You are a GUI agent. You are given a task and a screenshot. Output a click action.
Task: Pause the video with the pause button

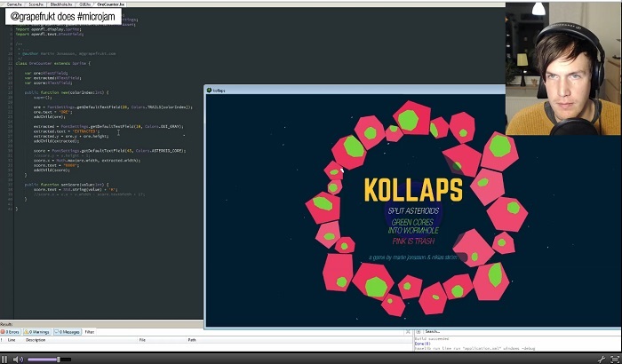(6, 359)
